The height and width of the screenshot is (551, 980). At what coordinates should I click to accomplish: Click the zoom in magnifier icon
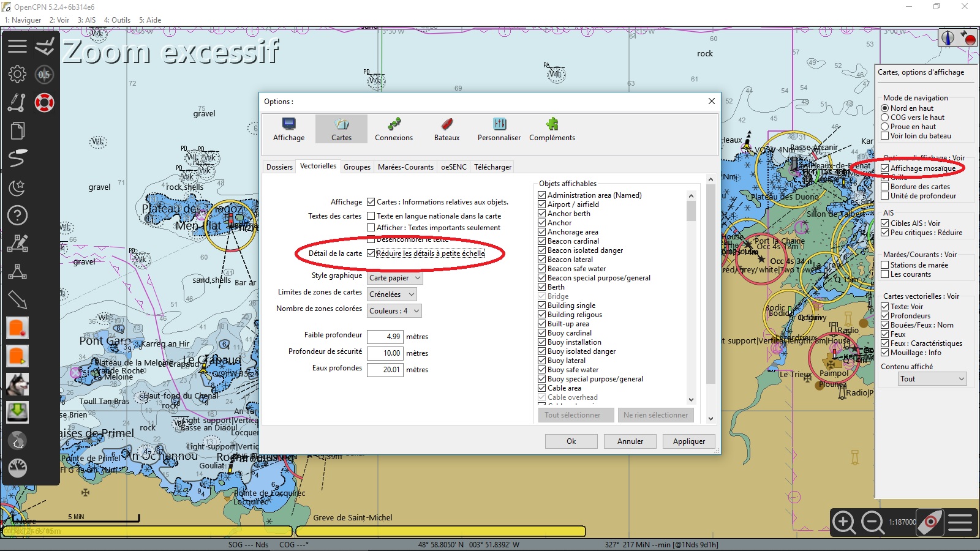(x=844, y=522)
